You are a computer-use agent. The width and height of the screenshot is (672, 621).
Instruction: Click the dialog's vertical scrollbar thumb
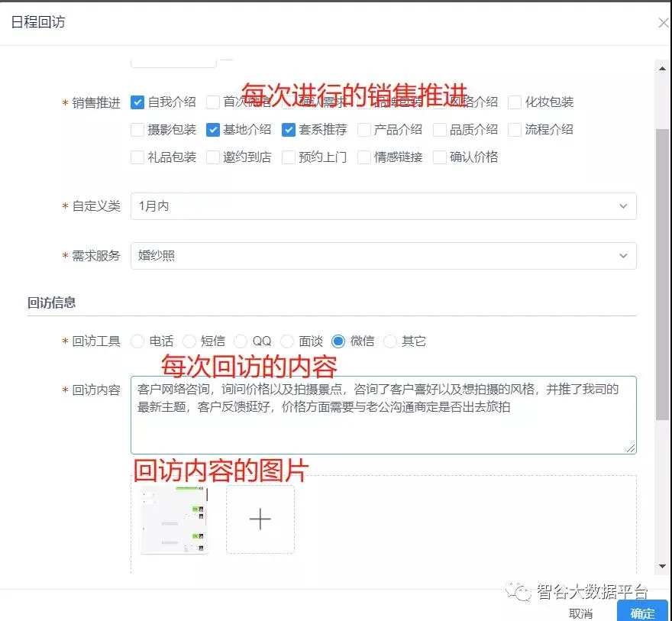(x=662, y=275)
